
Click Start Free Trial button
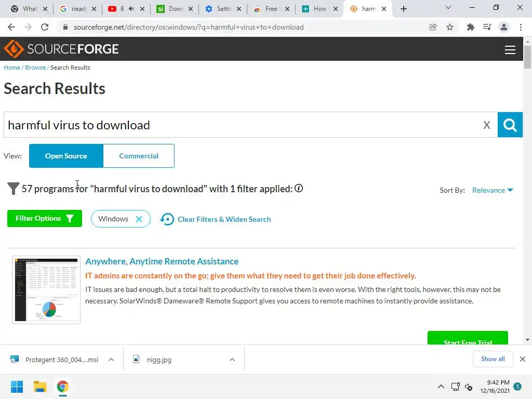coord(468,338)
